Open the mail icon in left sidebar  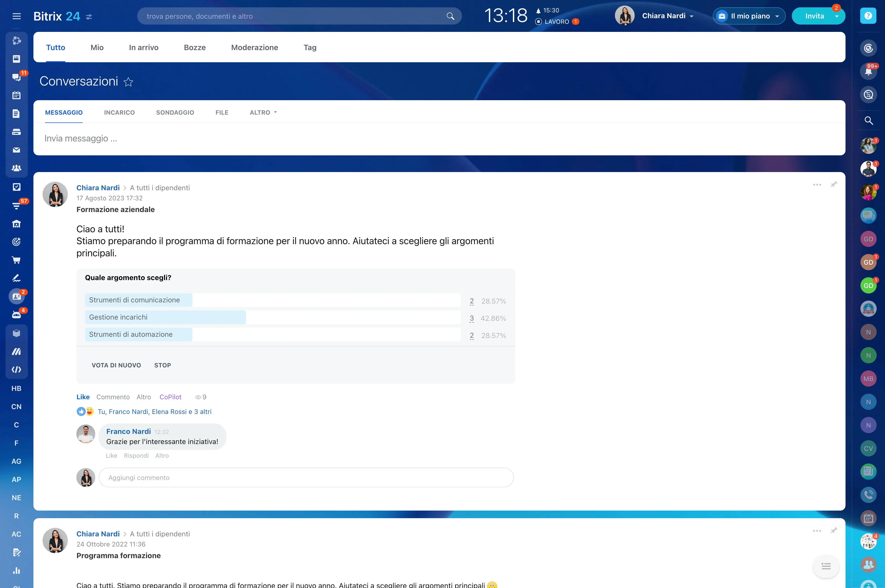(x=16, y=150)
